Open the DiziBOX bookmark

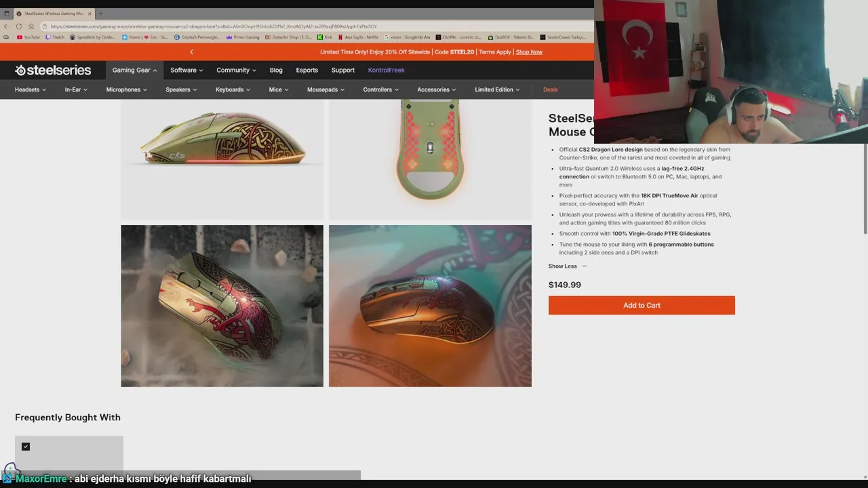(511, 37)
